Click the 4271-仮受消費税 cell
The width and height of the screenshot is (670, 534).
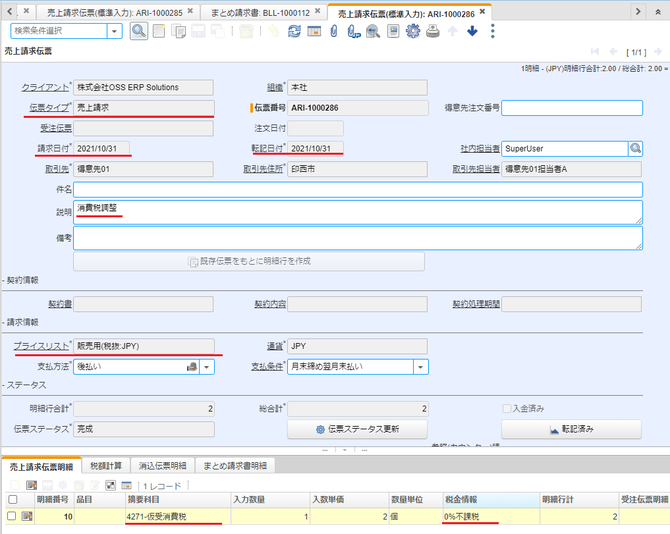click(178, 516)
